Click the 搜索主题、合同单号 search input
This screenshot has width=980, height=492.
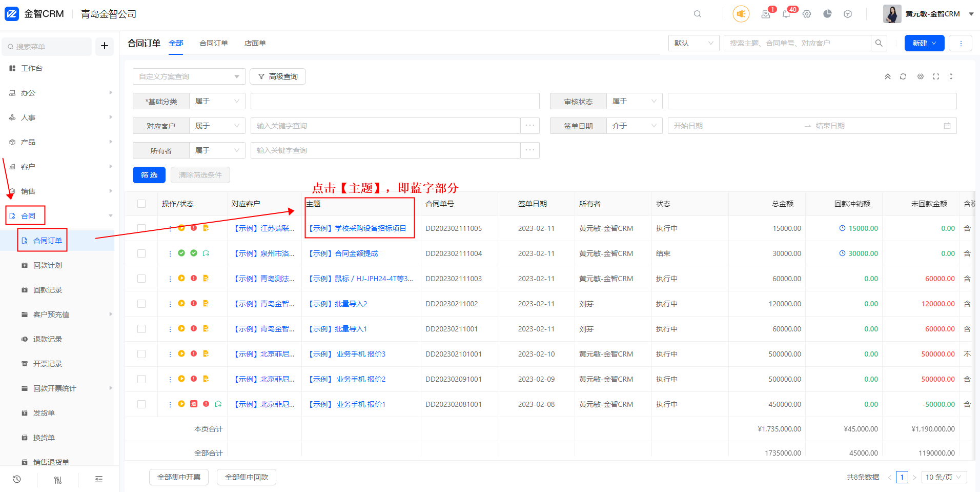[797, 43]
